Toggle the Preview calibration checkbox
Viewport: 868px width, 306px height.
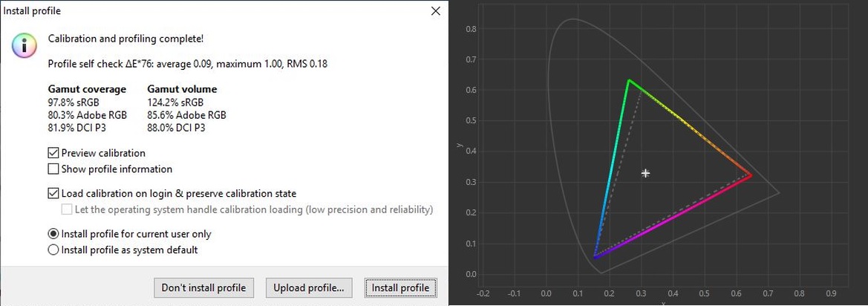53,153
